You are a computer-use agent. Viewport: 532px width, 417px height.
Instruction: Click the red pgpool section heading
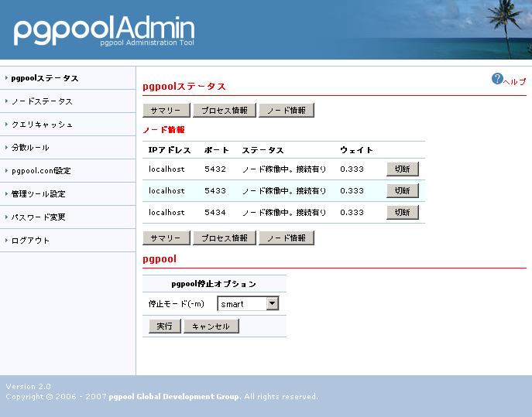point(160,259)
